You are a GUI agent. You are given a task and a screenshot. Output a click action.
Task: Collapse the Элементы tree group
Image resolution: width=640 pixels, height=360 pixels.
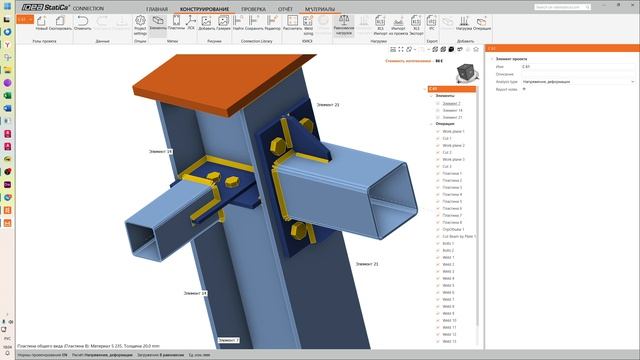tap(431, 96)
